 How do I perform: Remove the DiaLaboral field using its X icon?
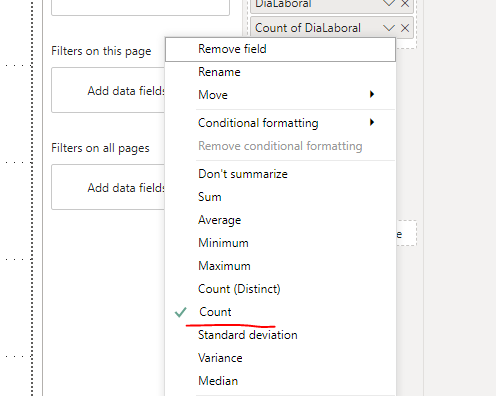click(x=405, y=4)
